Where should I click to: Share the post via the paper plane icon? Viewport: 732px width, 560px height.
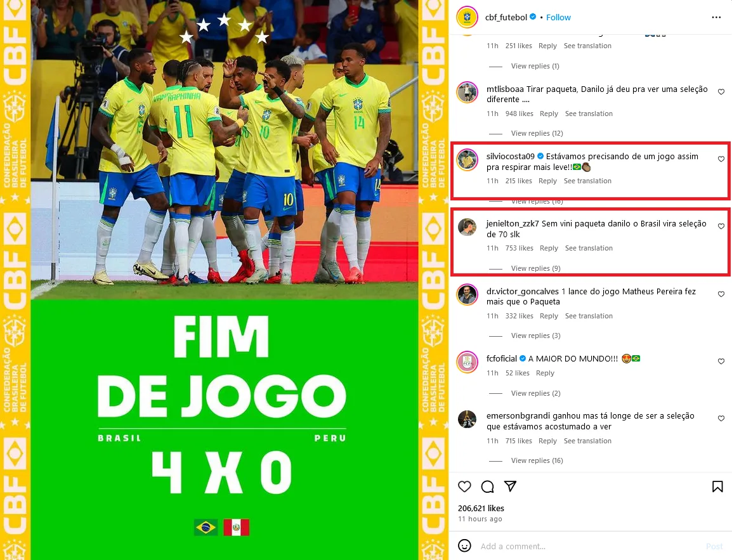coord(510,486)
